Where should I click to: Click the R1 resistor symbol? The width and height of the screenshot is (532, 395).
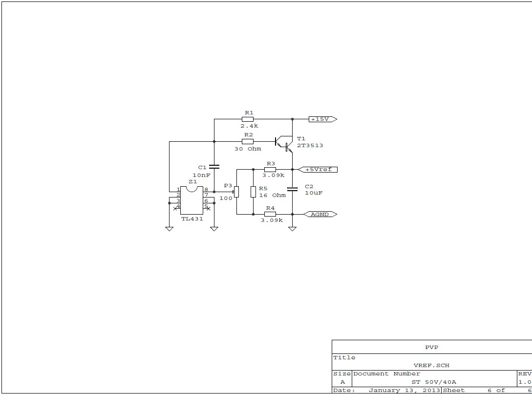click(248, 119)
